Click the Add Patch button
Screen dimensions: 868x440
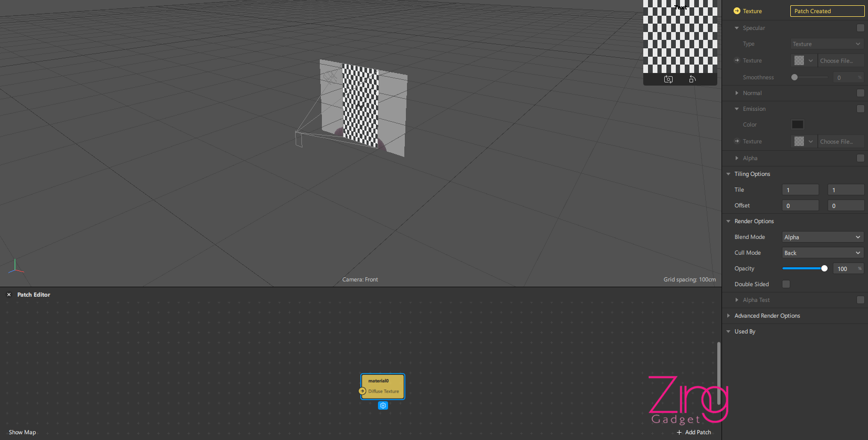pos(694,432)
